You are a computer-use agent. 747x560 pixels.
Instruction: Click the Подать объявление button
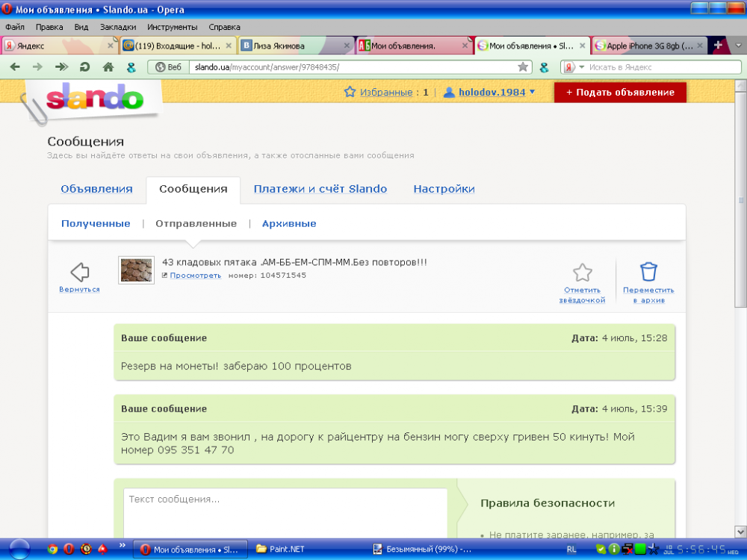point(620,93)
